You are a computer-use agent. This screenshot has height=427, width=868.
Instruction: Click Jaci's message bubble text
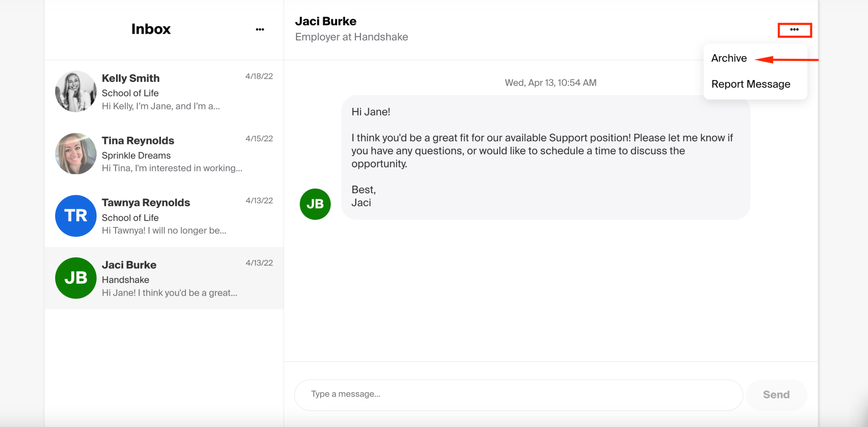click(541, 151)
